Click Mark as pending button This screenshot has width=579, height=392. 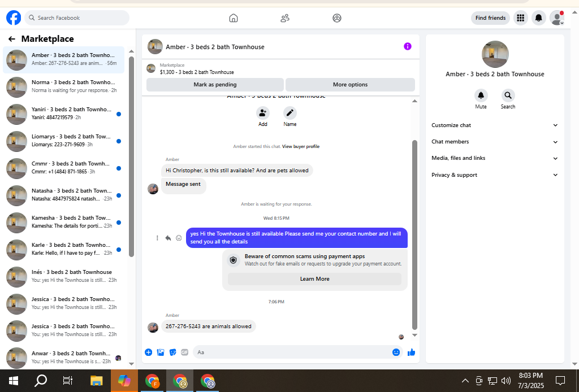[x=215, y=85]
